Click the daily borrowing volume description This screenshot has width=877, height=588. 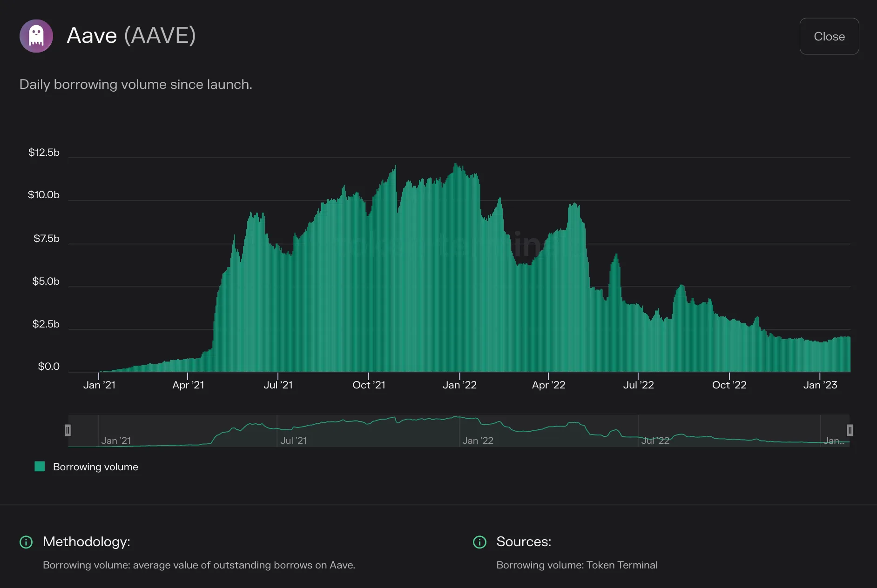136,84
